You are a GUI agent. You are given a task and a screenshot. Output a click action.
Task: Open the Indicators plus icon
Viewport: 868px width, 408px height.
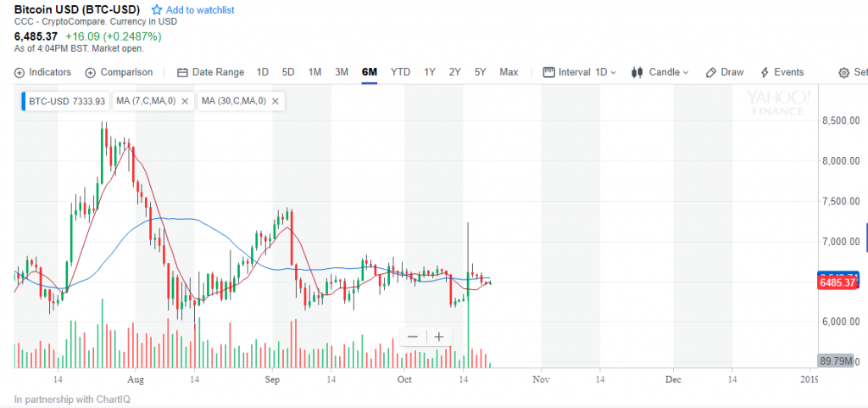pos(19,73)
